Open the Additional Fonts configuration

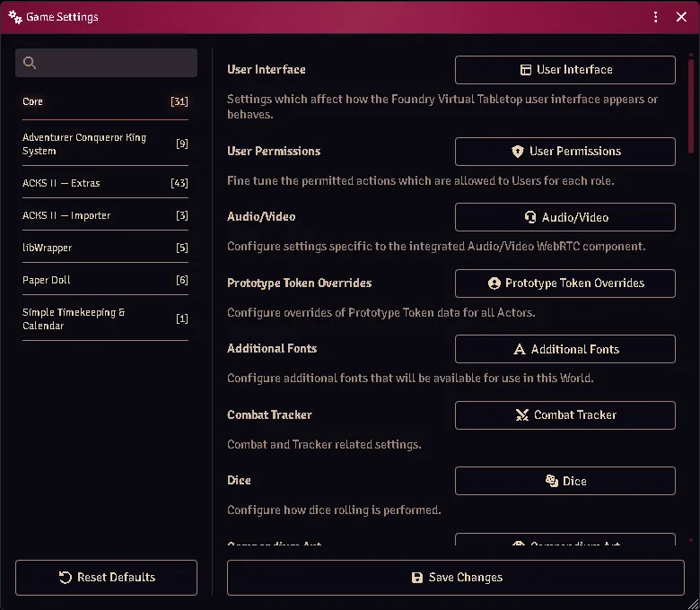(x=565, y=349)
